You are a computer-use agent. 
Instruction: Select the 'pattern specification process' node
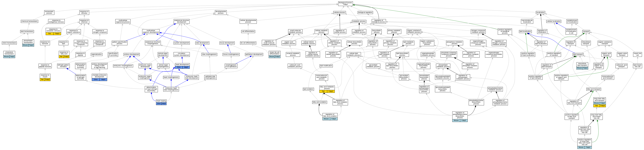(x=120, y=43)
